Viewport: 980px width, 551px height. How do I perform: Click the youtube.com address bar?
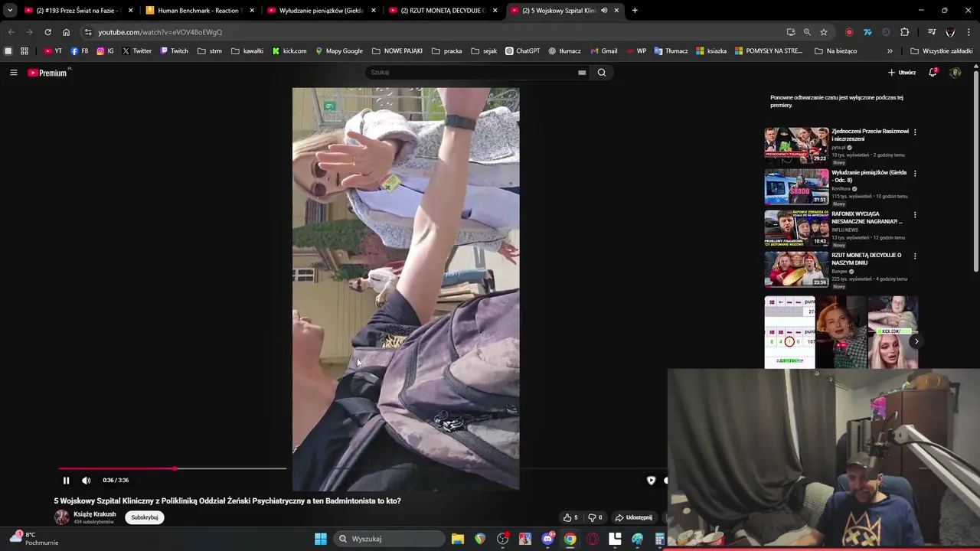coord(429,32)
